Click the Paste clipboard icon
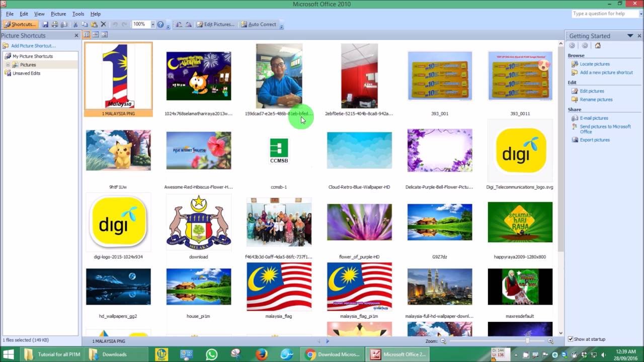Image resolution: width=644 pixels, height=362 pixels. (x=94, y=24)
